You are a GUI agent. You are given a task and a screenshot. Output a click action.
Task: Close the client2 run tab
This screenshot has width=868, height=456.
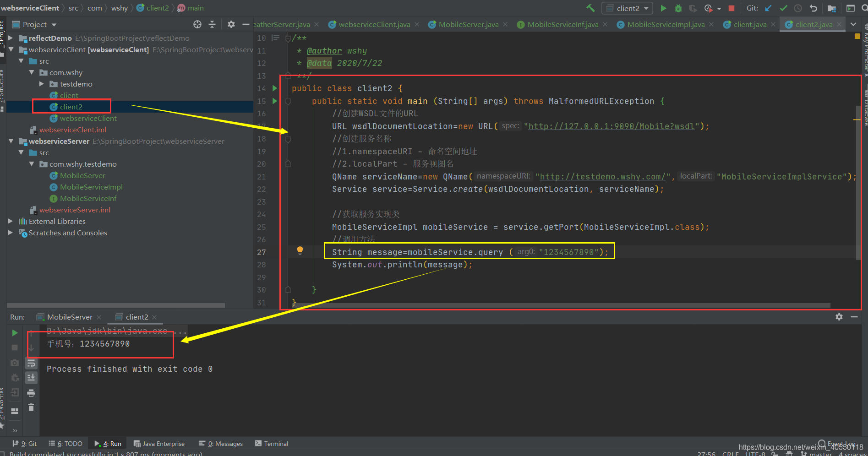coord(154,317)
